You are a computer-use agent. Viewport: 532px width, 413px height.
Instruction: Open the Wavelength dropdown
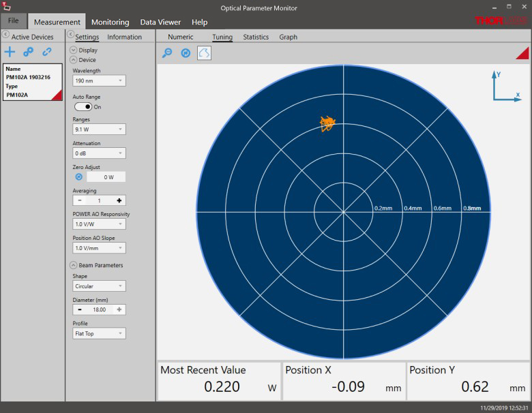[99, 80]
